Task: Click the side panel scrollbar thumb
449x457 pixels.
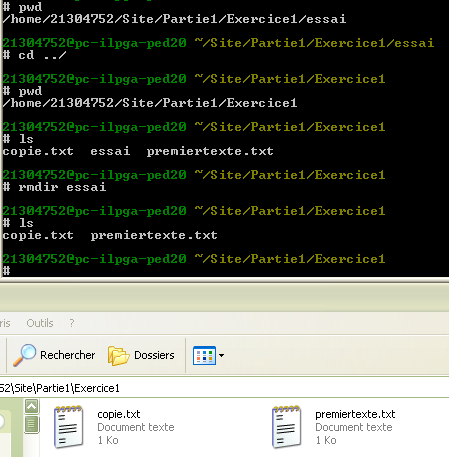Action: pyautogui.click(x=32, y=424)
